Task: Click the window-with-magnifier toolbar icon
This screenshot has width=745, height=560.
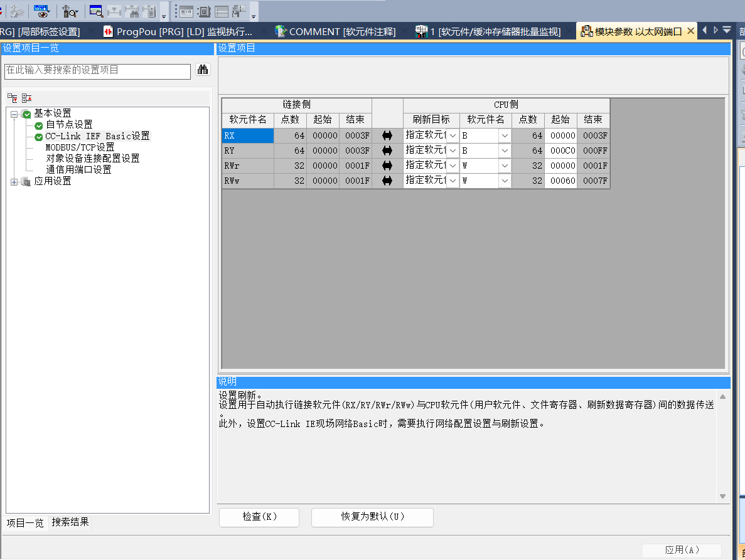Action: pyautogui.click(x=96, y=11)
